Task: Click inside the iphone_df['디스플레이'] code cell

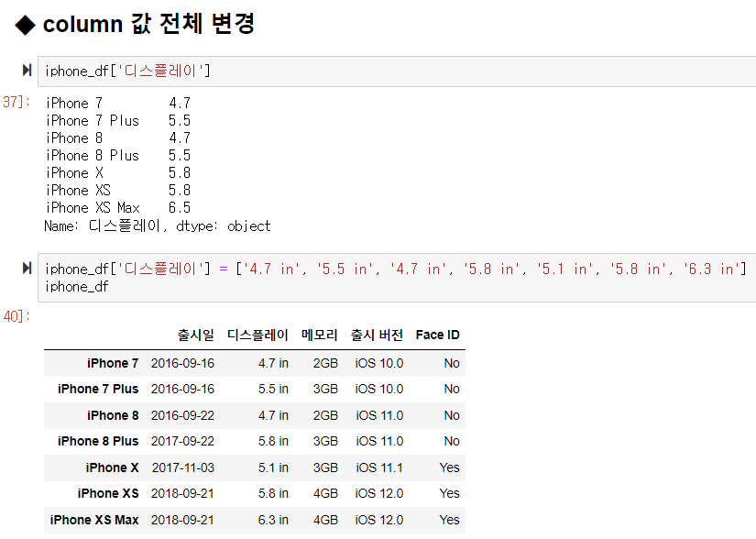Action: coord(397,71)
